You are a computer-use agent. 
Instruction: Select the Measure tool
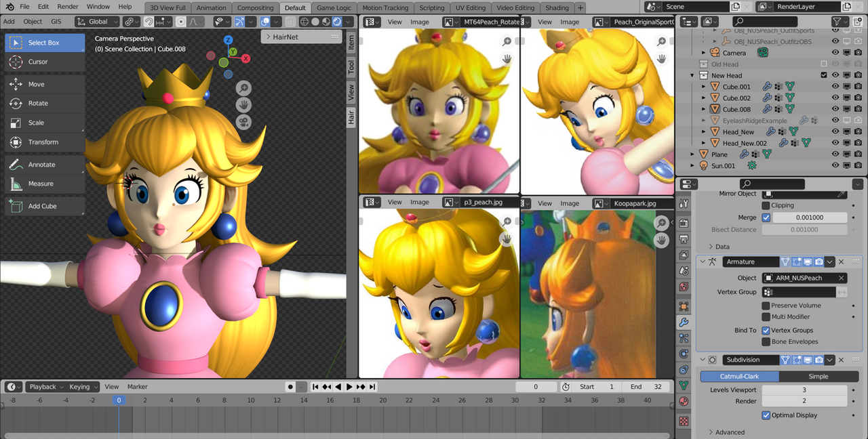click(x=45, y=184)
